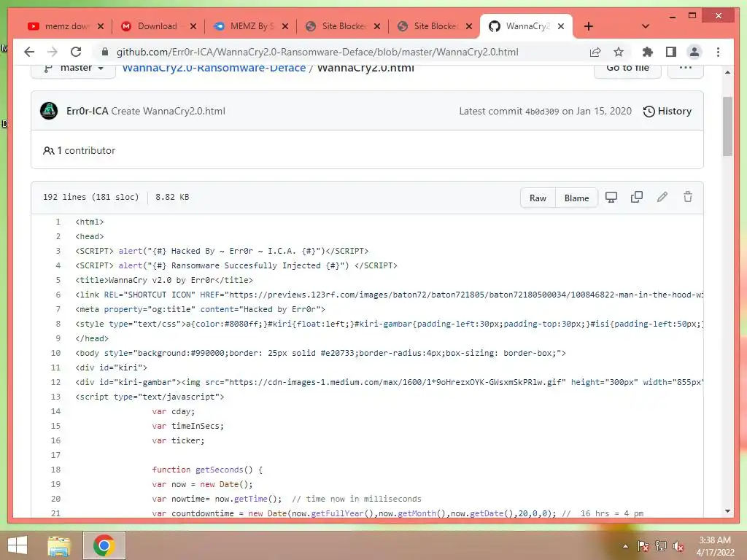Open the file actions ellipsis menu
This screenshot has height=560, width=747.
(685, 69)
